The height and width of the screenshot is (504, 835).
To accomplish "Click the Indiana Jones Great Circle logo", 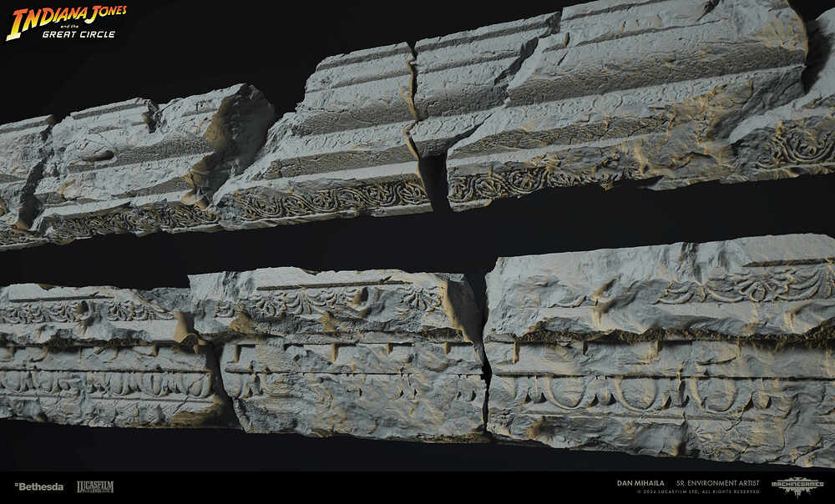I will click(67, 23).
